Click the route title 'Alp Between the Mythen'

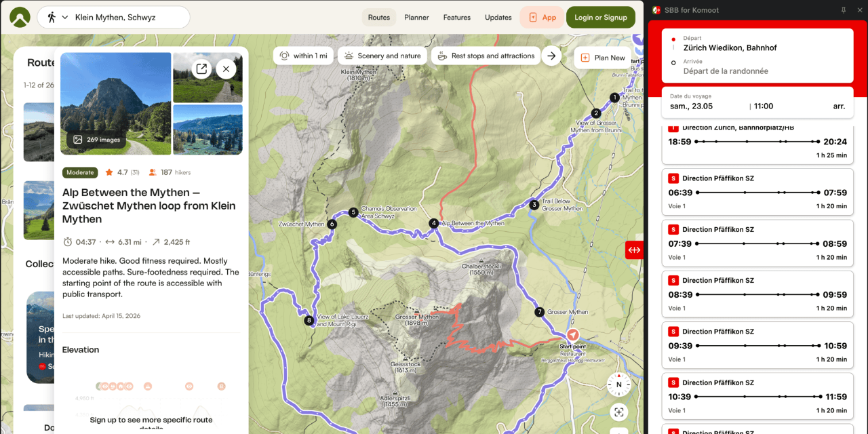tap(149, 205)
